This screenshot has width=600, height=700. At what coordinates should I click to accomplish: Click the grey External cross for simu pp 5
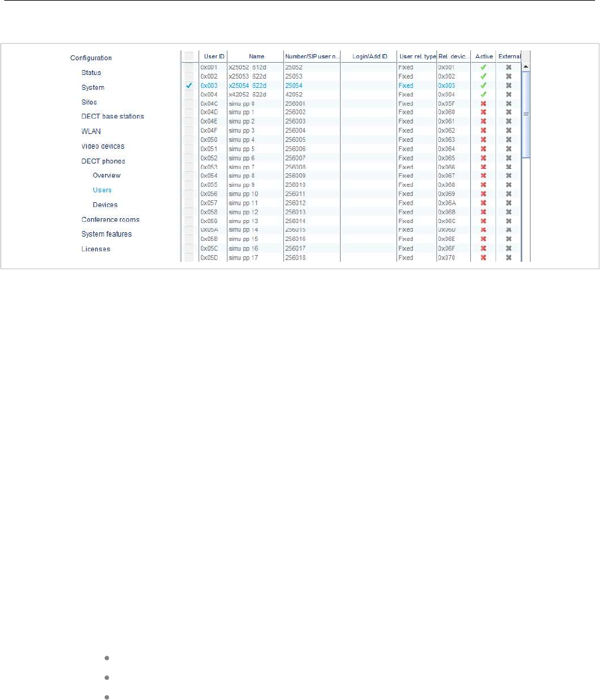click(x=508, y=149)
